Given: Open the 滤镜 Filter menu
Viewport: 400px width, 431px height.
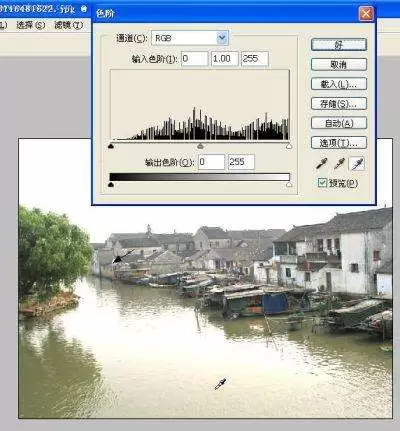Looking at the screenshot, I should tap(68, 25).
